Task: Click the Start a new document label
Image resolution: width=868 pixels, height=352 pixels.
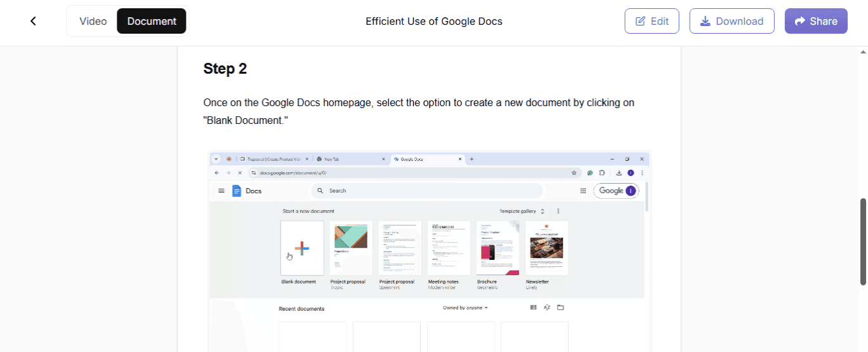Action: pos(308,211)
